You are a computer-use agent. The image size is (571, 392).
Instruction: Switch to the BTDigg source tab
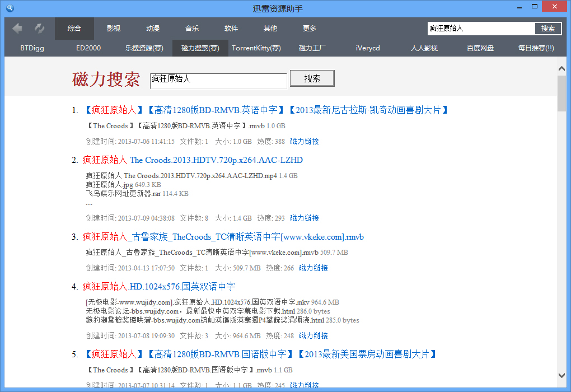pyautogui.click(x=31, y=48)
